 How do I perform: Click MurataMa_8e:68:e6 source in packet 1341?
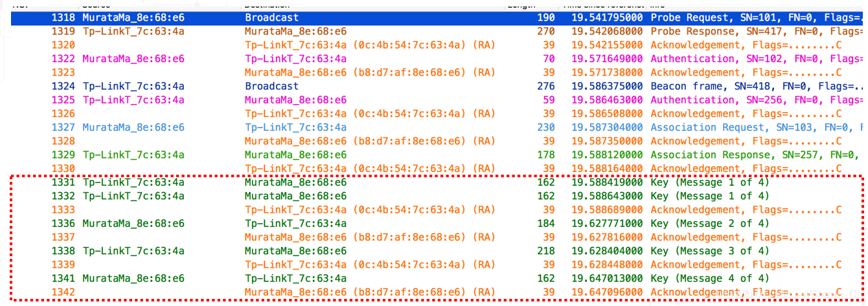(133, 278)
